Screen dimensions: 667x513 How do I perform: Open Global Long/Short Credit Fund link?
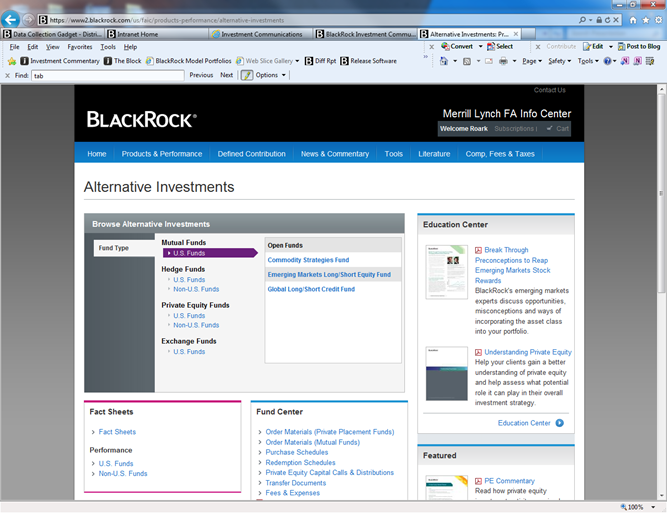coord(311,289)
